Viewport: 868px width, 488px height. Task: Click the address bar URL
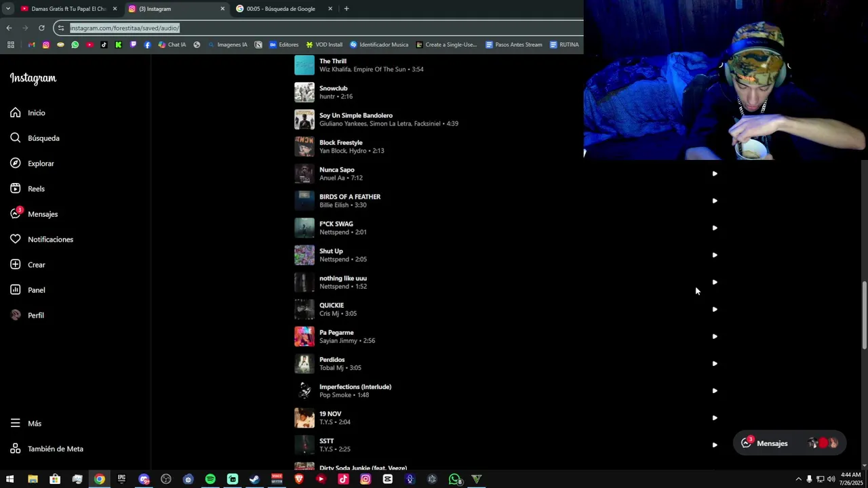[125, 28]
